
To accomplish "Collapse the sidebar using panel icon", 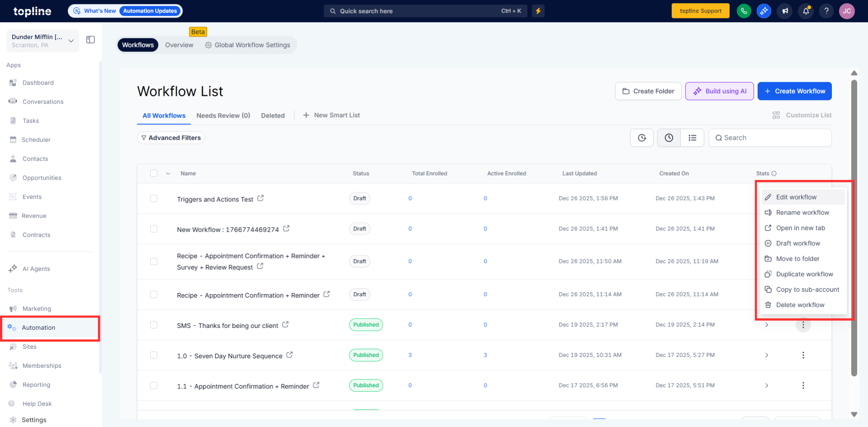I will coord(90,40).
